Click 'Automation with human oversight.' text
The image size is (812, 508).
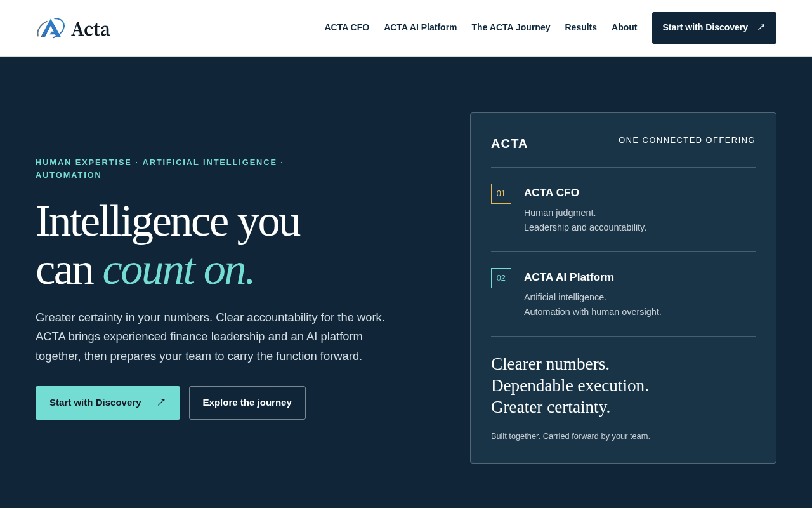(593, 312)
